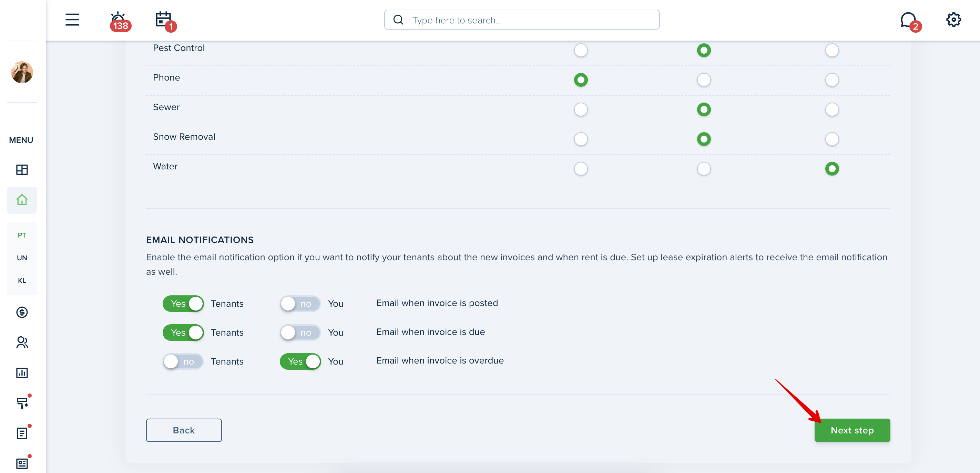The image size is (980, 473).
Task: Select second radio option for Water
Action: tap(704, 169)
